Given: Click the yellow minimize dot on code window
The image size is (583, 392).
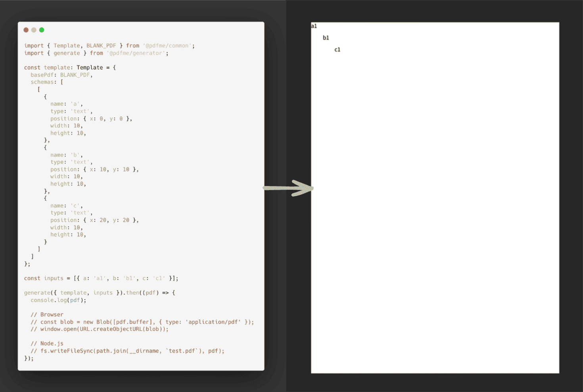Looking at the screenshot, I should (x=34, y=30).
